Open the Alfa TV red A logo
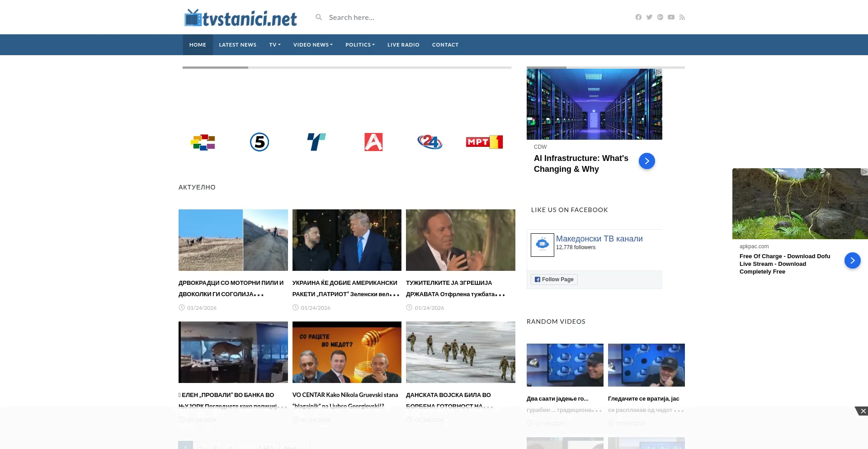 point(373,142)
